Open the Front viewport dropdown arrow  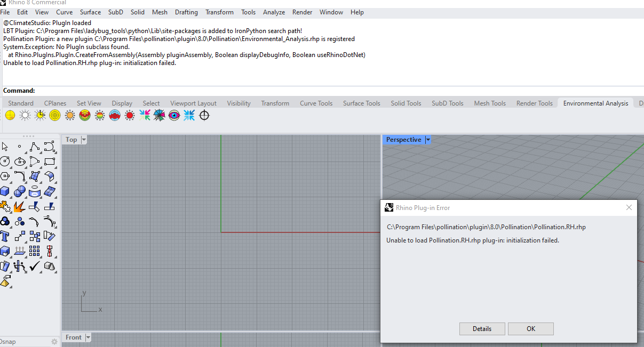(89, 337)
